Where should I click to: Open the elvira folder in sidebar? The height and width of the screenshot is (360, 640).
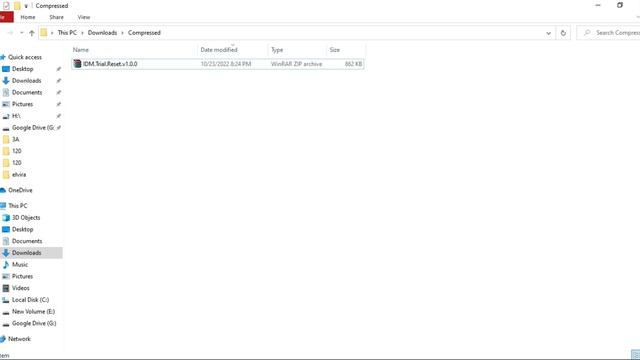(x=19, y=175)
